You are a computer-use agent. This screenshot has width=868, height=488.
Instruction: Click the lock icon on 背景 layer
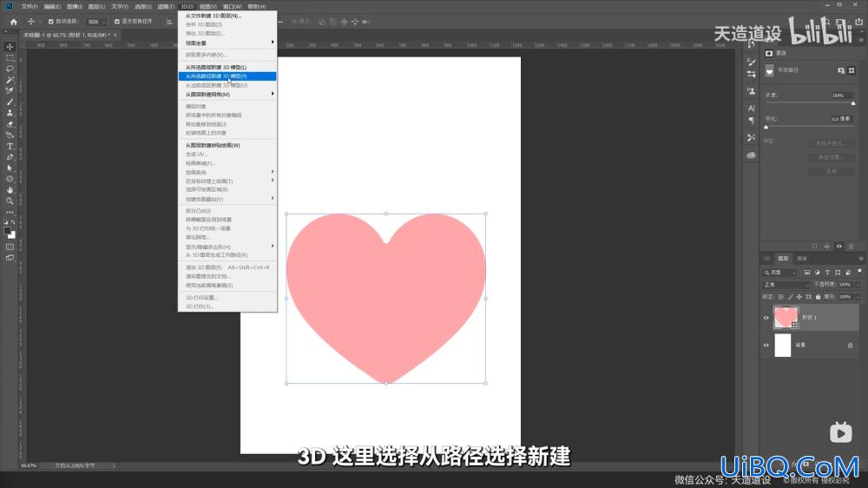pyautogui.click(x=851, y=346)
